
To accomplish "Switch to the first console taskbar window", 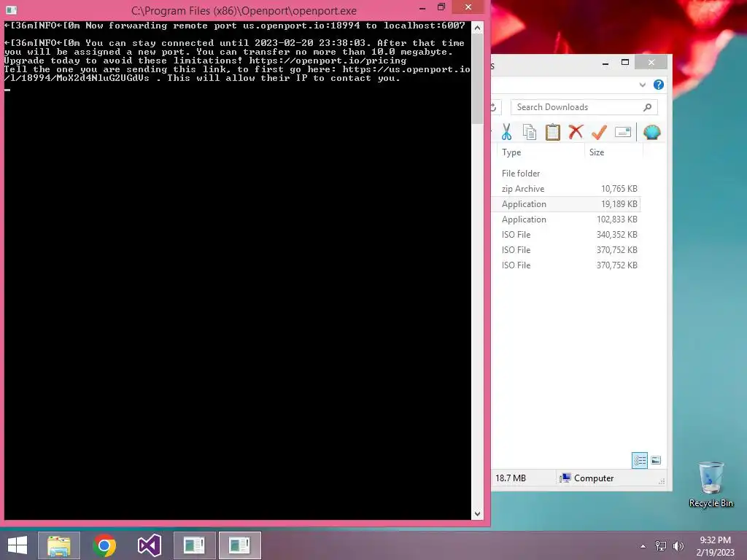I will coord(194,545).
